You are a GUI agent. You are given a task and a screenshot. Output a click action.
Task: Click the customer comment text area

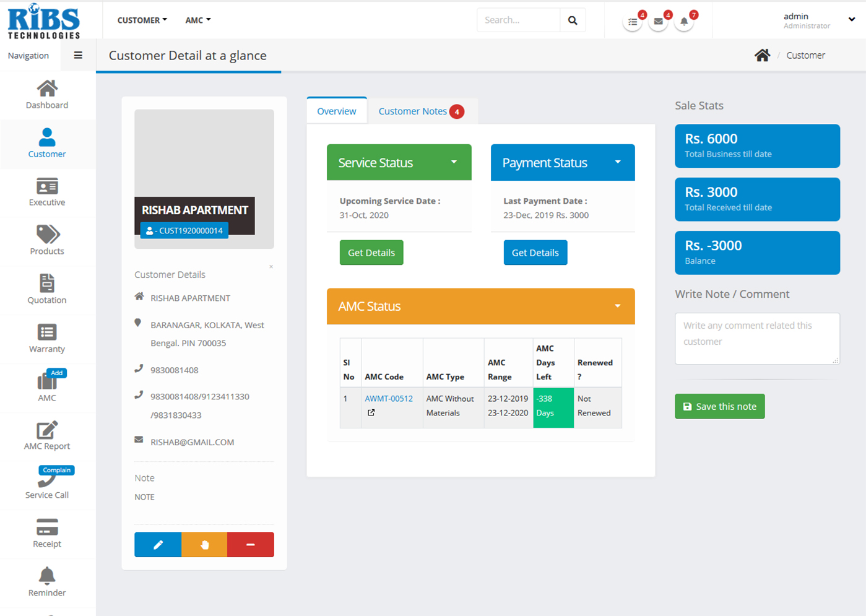tap(756, 338)
